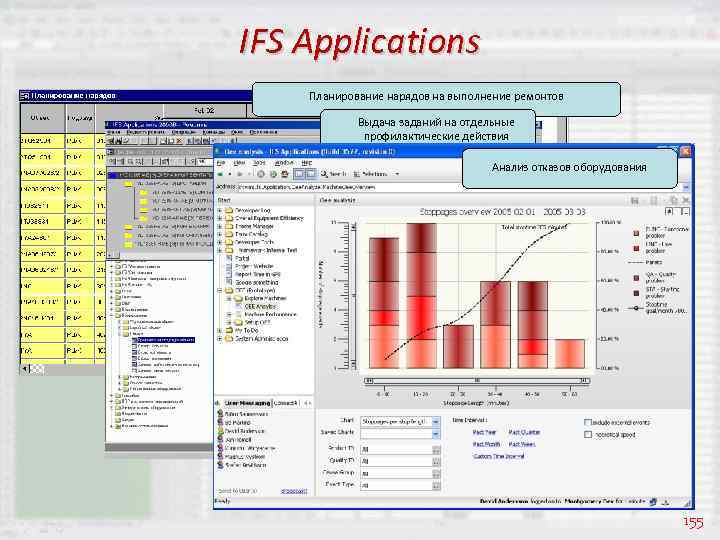720x540 pixels.
Task: Open Selections in the OEE toolbar
Action: pos(374,174)
